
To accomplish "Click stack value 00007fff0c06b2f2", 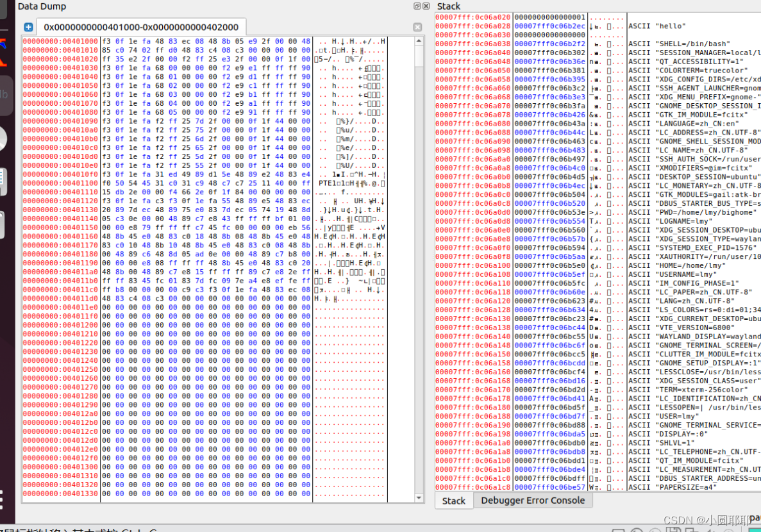I will click(550, 44).
